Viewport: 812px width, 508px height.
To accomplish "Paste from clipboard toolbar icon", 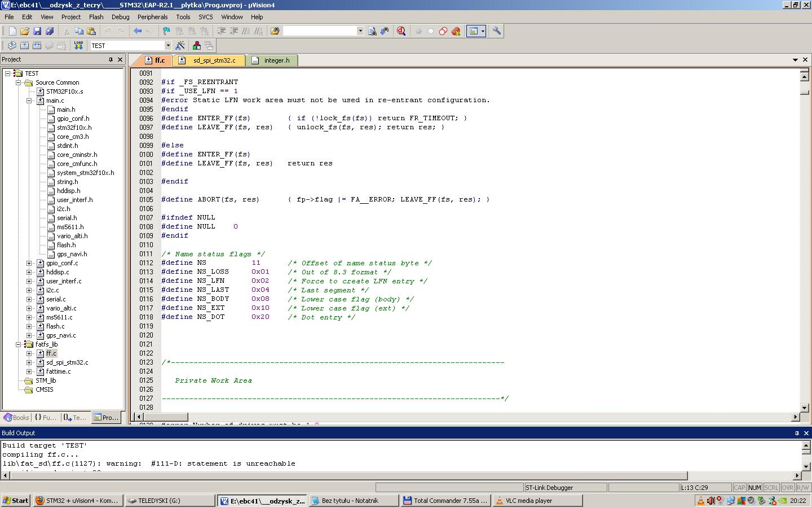I will tap(91, 31).
